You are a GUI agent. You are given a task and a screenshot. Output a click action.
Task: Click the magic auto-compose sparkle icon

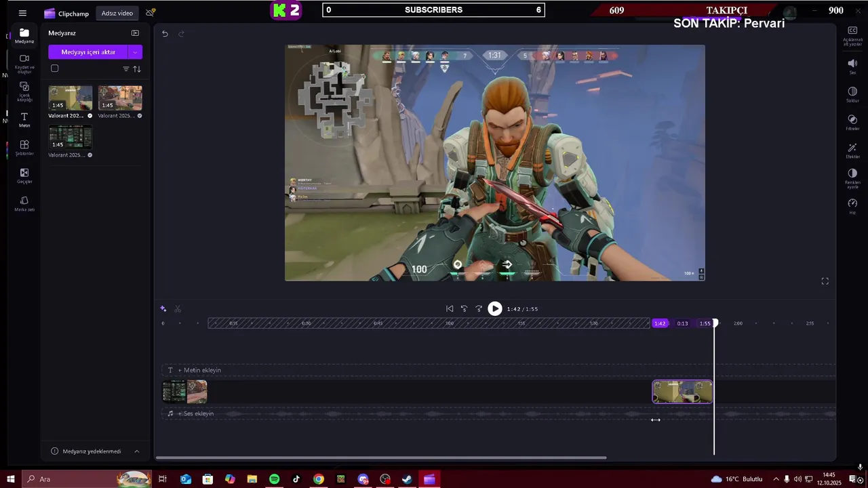pyautogui.click(x=163, y=308)
